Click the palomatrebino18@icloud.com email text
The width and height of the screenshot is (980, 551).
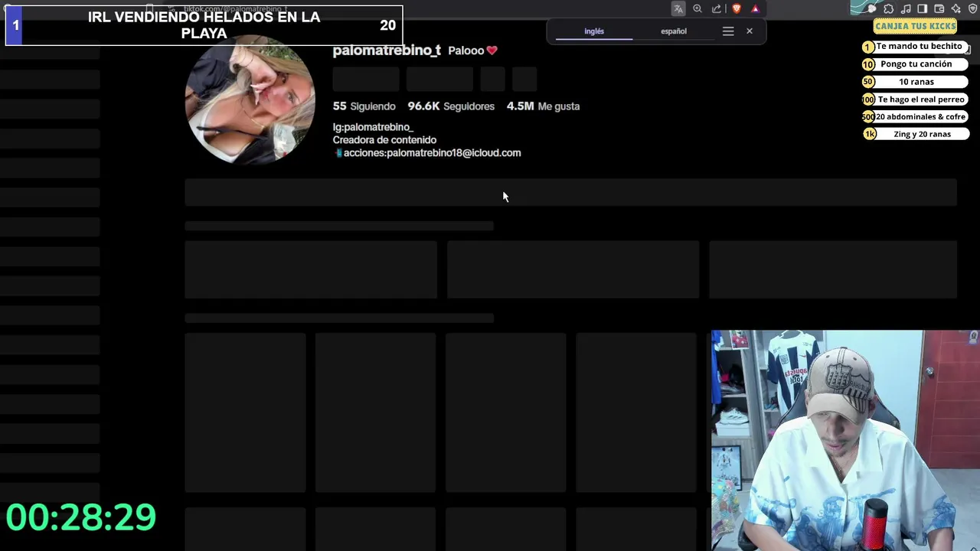pos(453,153)
